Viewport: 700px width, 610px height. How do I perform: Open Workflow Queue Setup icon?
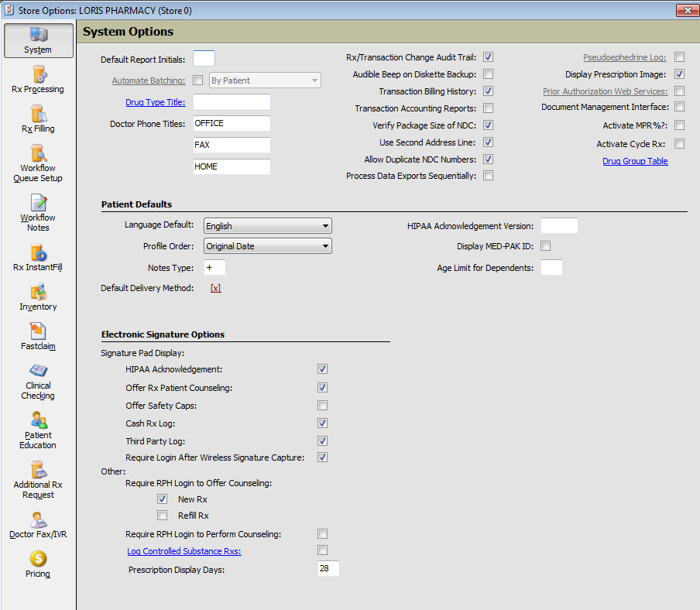click(x=38, y=153)
